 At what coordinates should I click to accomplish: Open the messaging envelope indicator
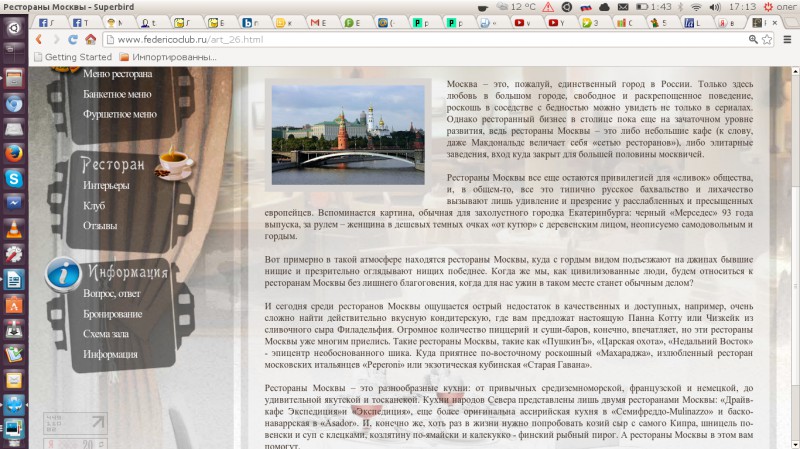coord(623,7)
